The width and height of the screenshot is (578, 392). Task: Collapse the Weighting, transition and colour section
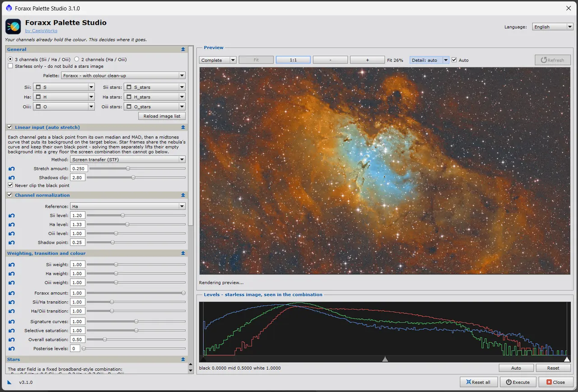(183, 253)
